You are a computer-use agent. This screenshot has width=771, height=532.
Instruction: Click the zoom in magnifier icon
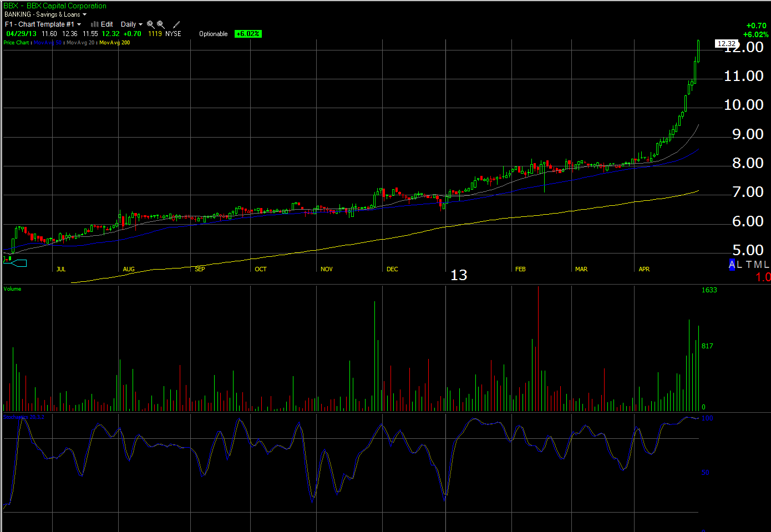tap(150, 24)
